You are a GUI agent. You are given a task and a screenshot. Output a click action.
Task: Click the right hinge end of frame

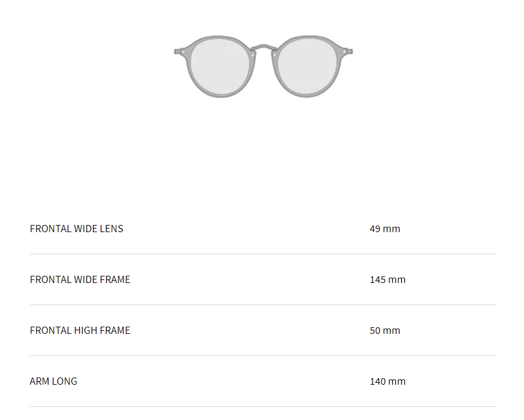coord(350,51)
